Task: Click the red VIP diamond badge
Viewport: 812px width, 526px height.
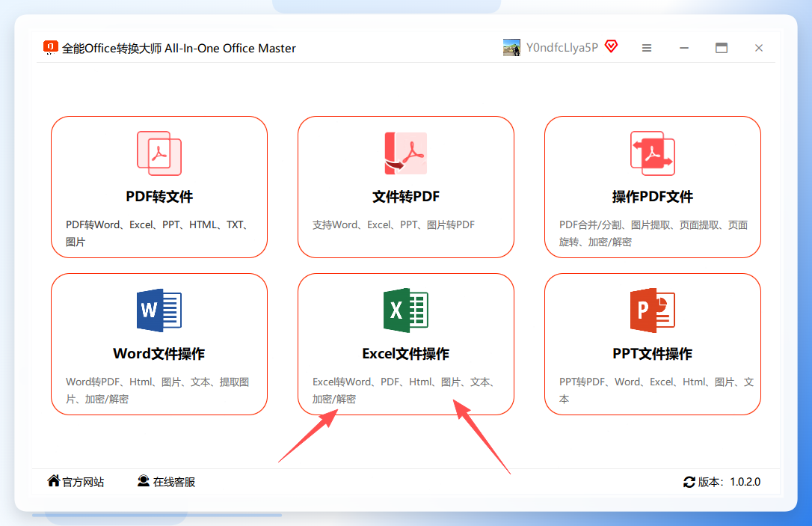Action: 611,46
